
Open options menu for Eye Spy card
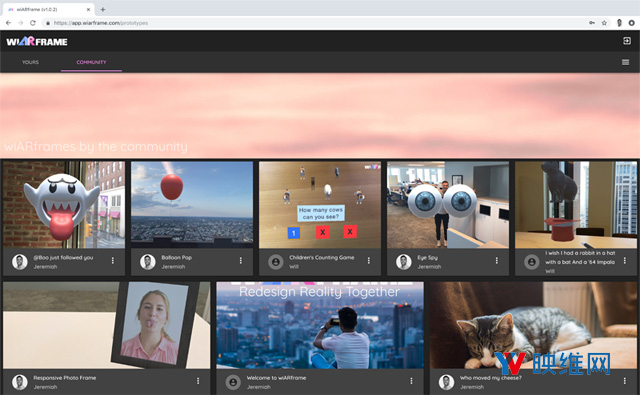pyautogui.click(x=496, y=260)
